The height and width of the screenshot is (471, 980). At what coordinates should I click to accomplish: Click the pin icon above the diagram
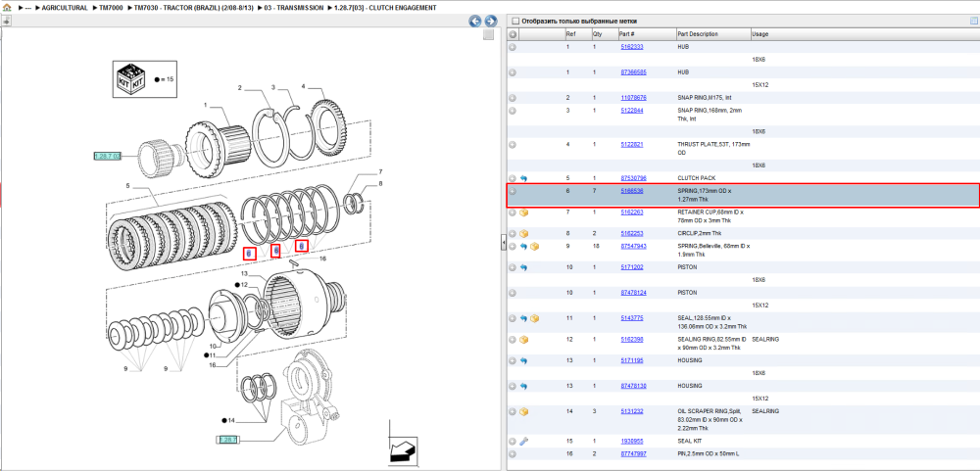(6, 22)
